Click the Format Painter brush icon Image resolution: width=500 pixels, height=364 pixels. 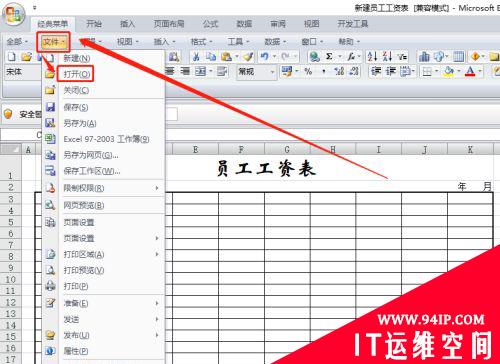[x=248, y=57]
